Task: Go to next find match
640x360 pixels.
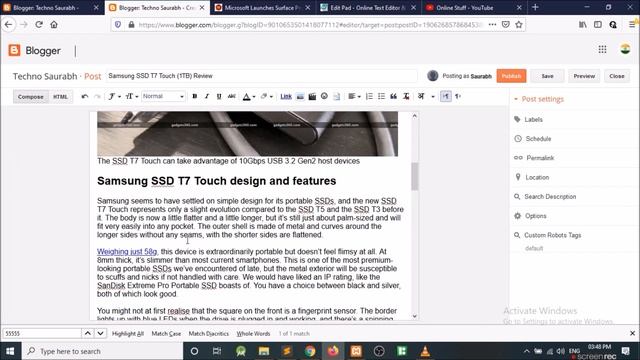Action: [100, 333]
